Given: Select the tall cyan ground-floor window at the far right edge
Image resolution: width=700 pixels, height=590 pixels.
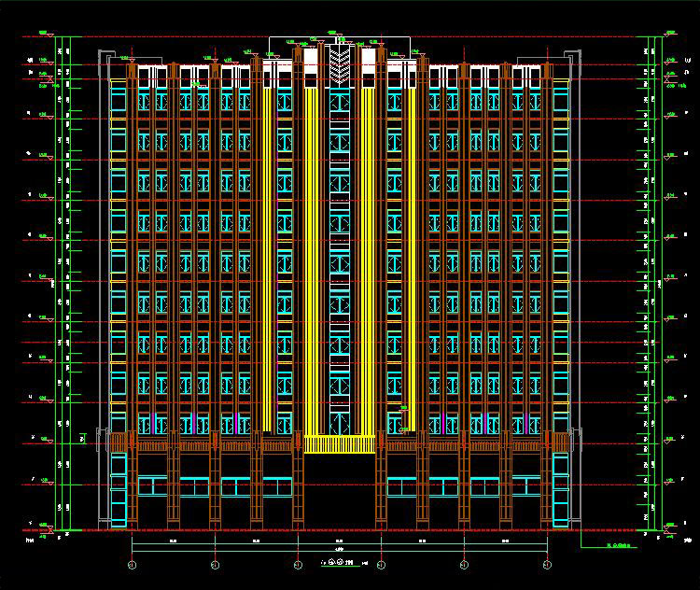Looking at the screenshot, I should pos(561,490).
